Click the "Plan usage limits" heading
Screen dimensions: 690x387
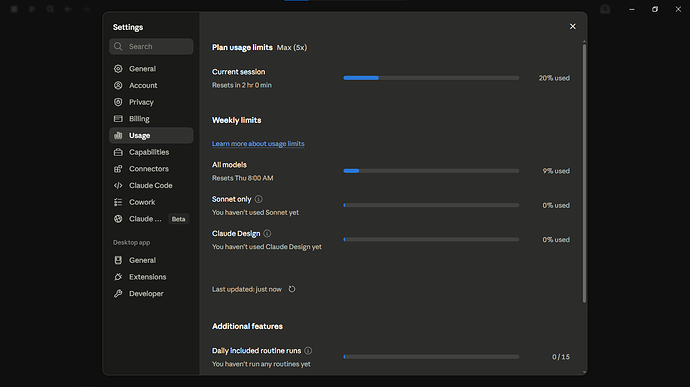click(x=242, y=47)
